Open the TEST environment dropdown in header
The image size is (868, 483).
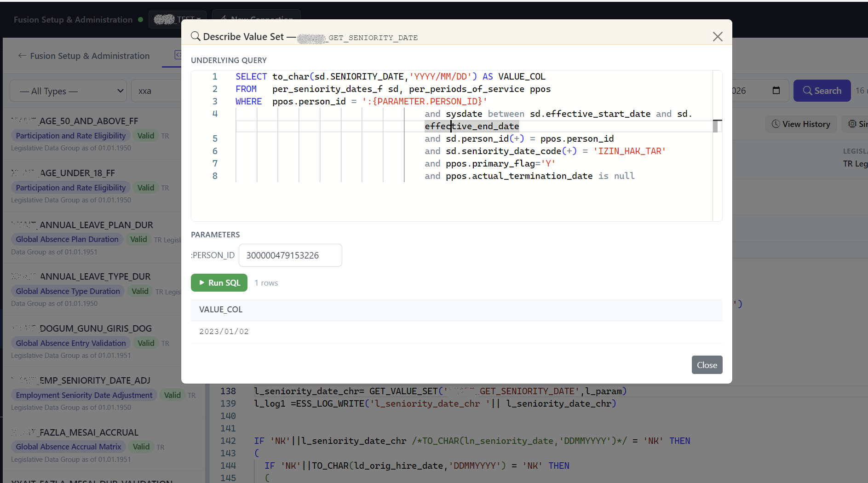(x=178, y=20)
